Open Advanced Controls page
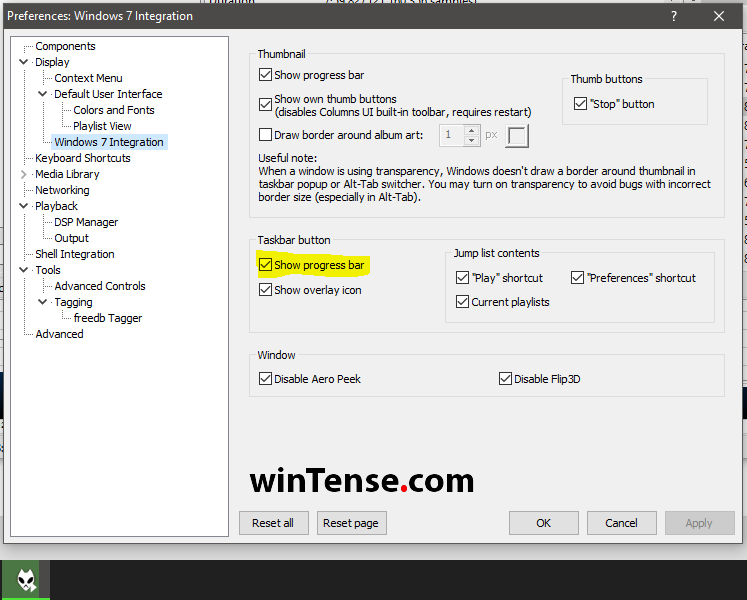The height and width of the screenshot is (600, 747). [x=100, y=286]
